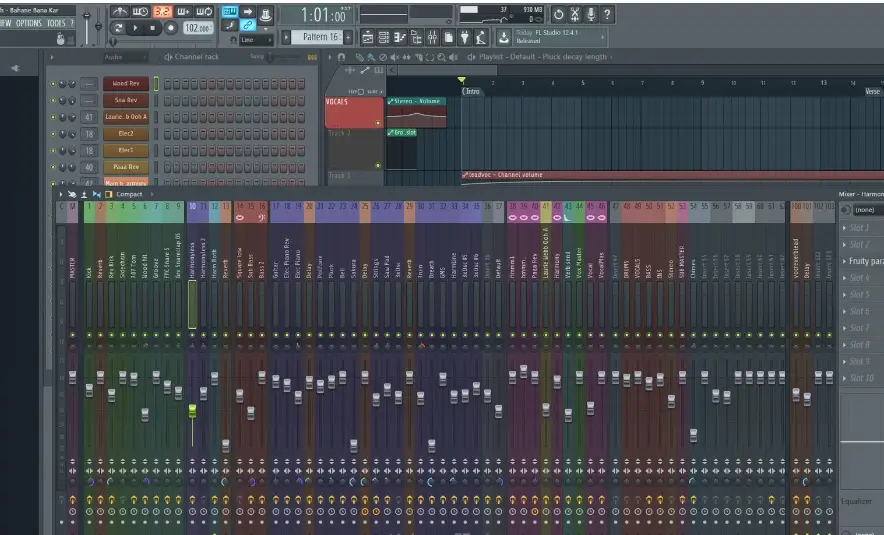884x535 pixels.
Task: Click the undo history icon
Action: tap(558, 14)
